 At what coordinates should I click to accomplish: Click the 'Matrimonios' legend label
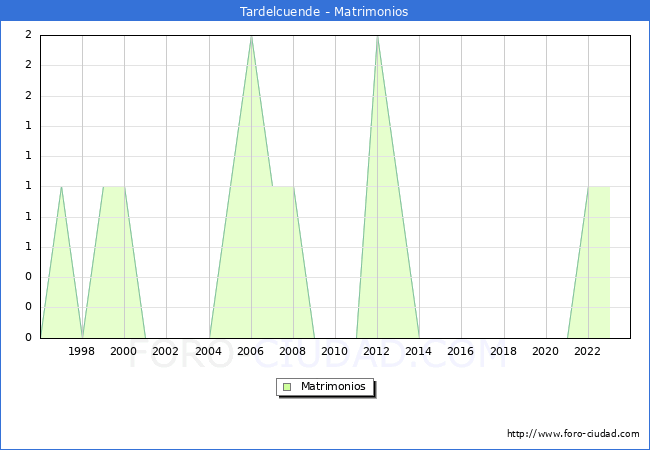pos(333,386)
